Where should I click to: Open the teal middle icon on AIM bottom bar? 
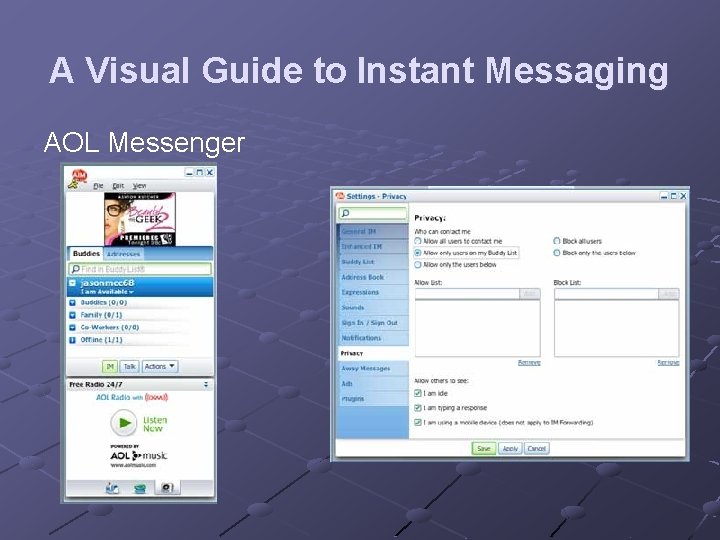[140, 488]
